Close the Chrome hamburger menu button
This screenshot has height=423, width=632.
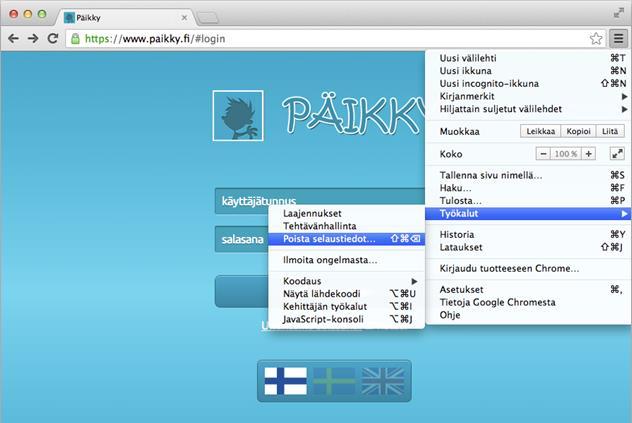(618, 39)
